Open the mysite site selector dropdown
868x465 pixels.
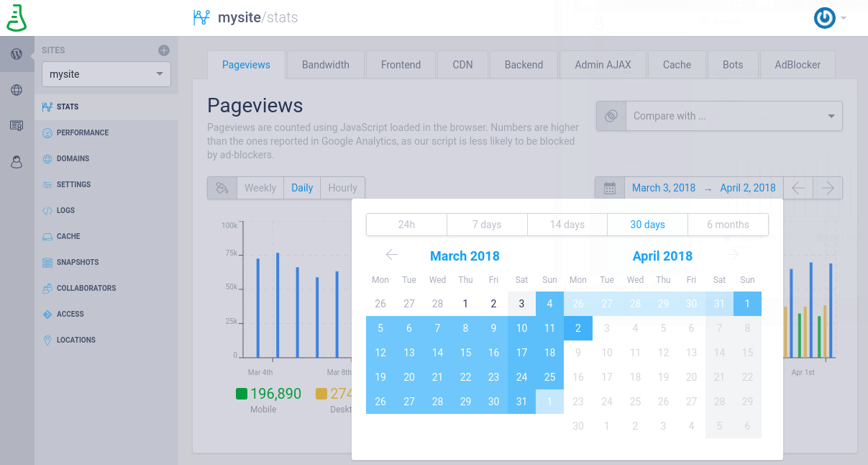tap(106, 73)
